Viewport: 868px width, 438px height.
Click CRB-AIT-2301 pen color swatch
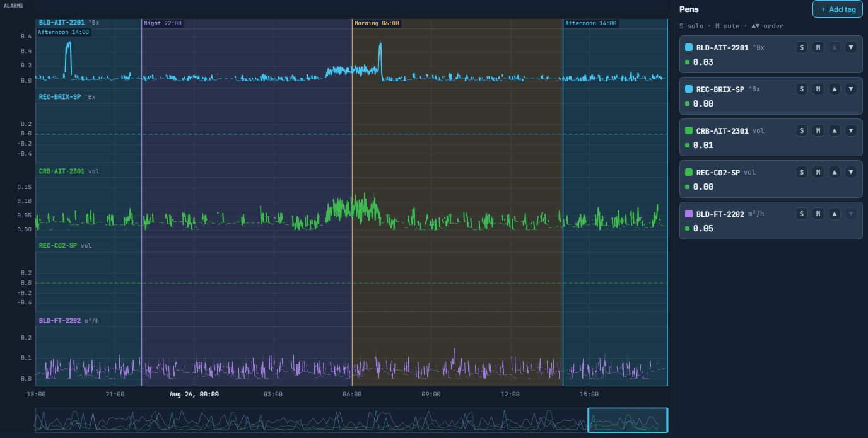point(689,130)
